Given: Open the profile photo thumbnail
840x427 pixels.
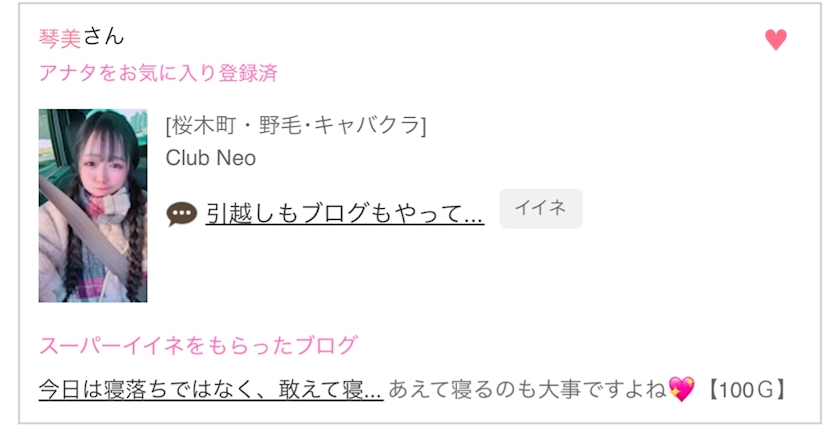Looking at the screenshot, I should coord(93,205).
